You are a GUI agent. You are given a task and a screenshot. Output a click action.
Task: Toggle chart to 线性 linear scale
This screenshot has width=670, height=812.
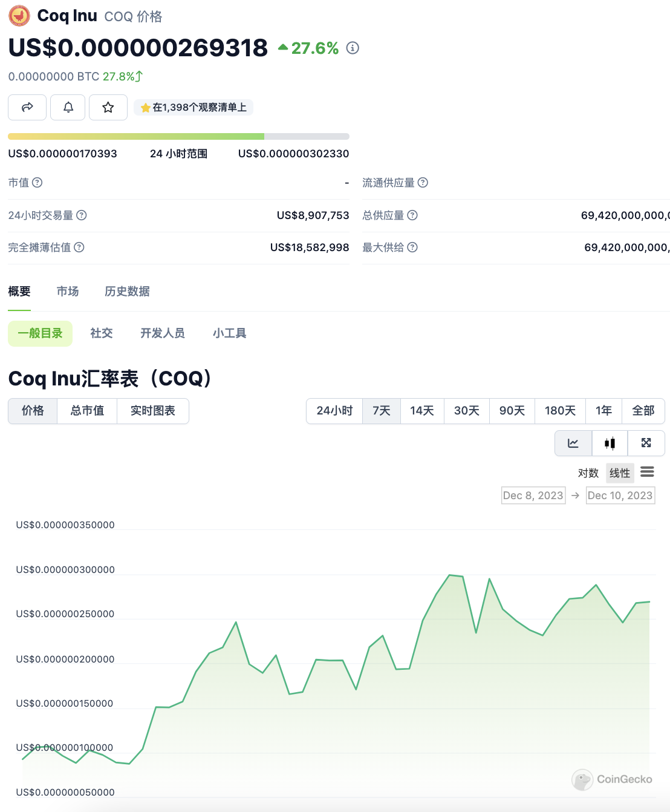point(619,473)
